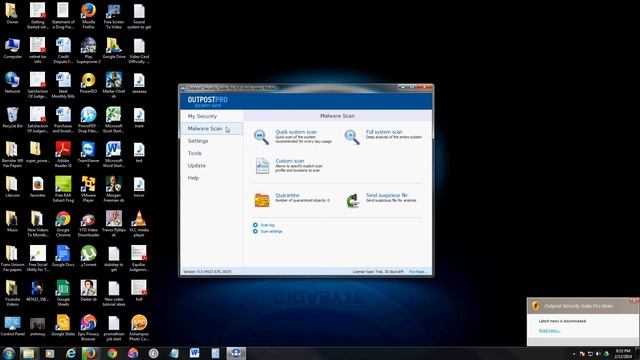The image size is (640, 360).
Task: Select the PowerISO desktop shortcut
Action: (88, 83)
